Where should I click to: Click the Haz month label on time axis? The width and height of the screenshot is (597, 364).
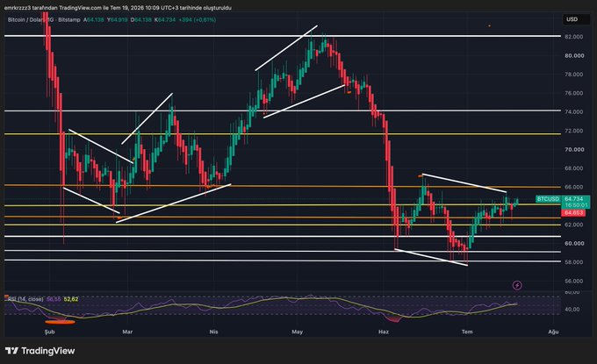384,332
